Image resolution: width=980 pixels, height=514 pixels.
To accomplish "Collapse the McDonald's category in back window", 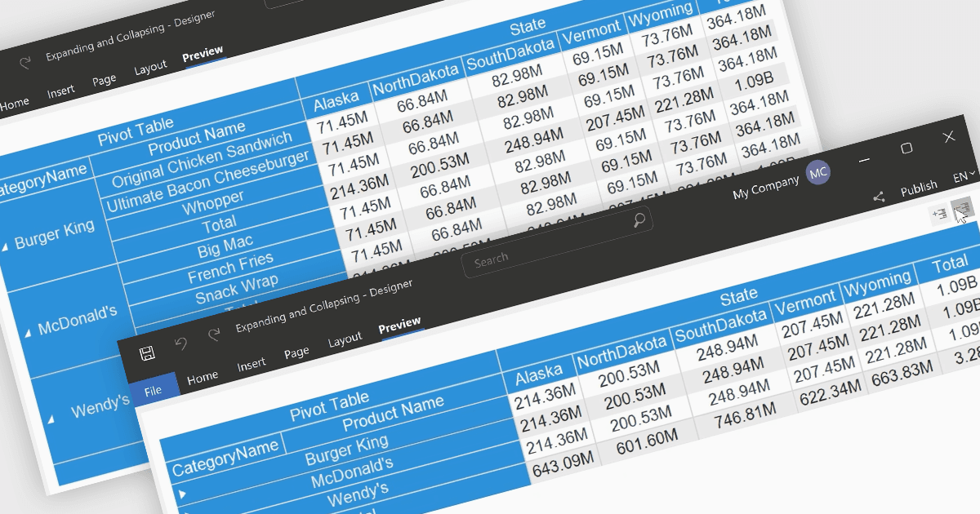I will pyautogui.click(x=29, y=331).
